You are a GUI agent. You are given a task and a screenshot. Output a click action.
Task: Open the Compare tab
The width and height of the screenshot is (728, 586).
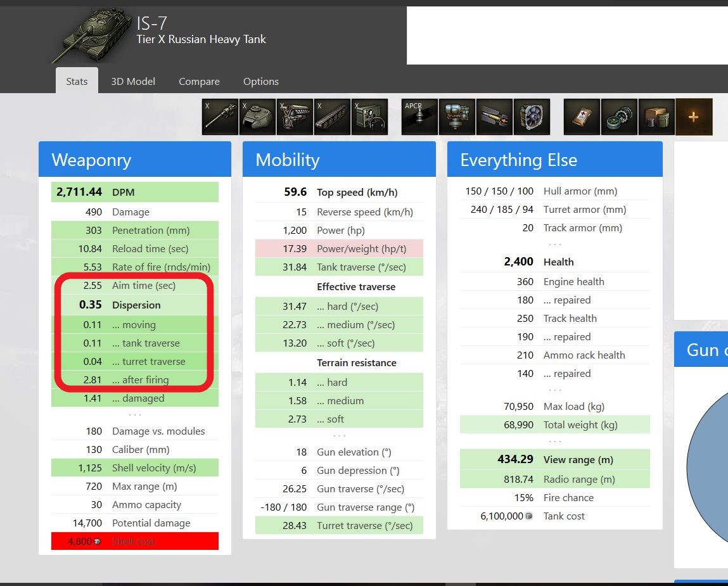tap(199, 82)
